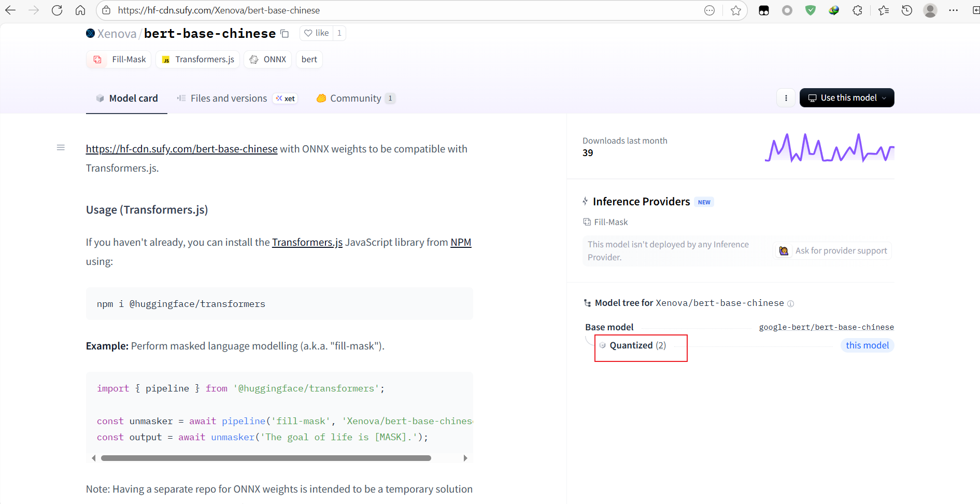Click the code block horizontal scrollbar
The height and width of the screenshot is (504, 980).
[266, 458]
